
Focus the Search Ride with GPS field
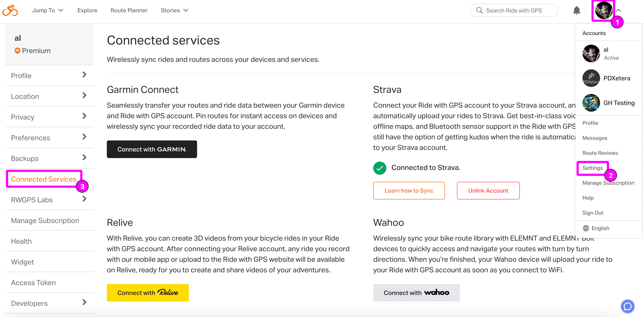514,10
